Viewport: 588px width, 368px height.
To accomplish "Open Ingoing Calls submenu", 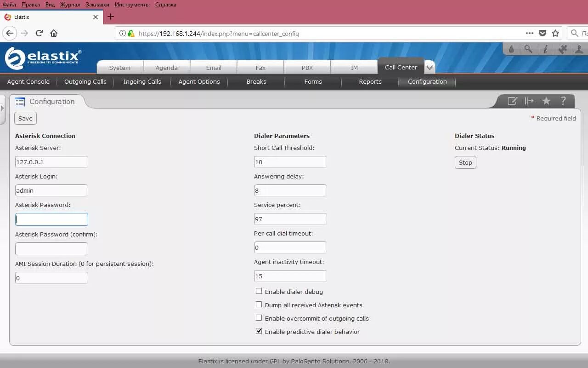I will [x=142, y=81].
